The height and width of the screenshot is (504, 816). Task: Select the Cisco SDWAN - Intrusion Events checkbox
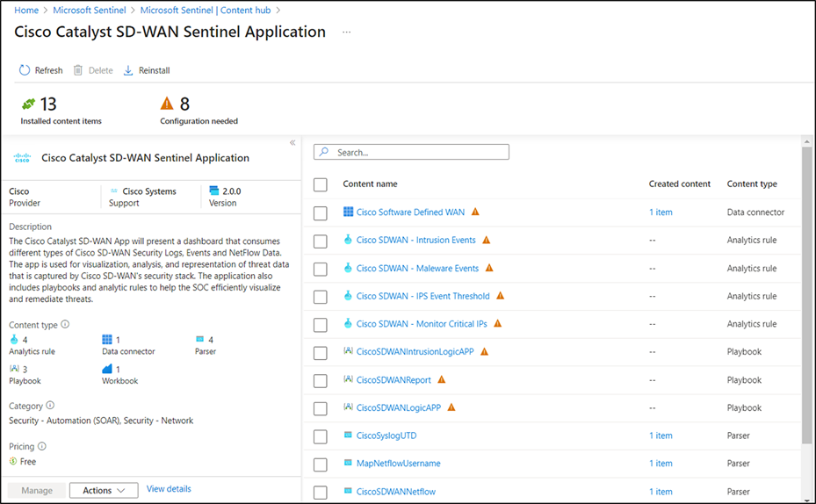tap(321, 241)
